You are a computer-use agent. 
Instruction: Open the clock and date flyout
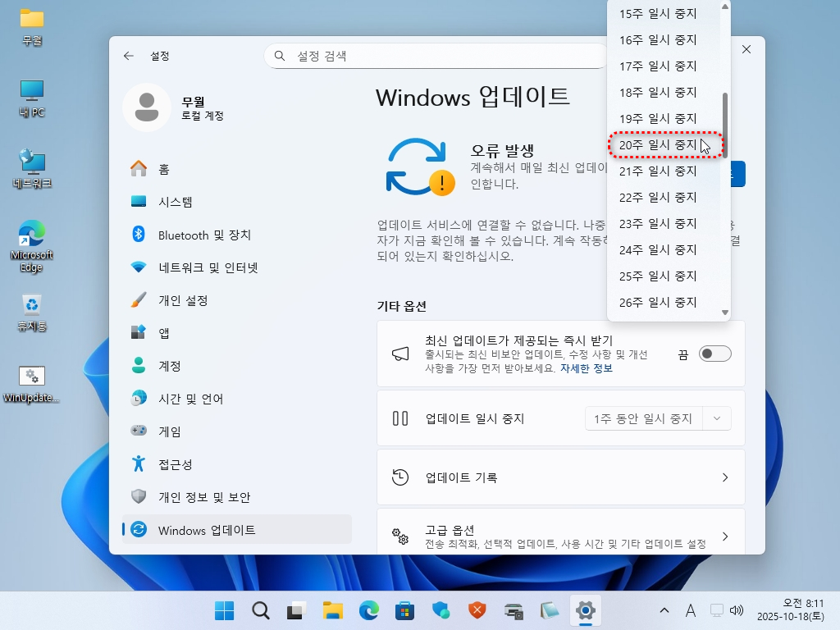792,610
